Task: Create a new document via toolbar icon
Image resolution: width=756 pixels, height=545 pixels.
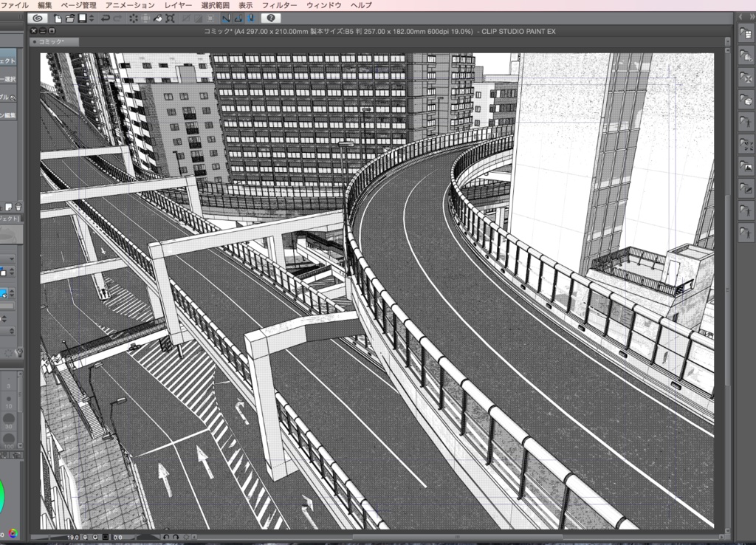Action: (x=58, y=18)
